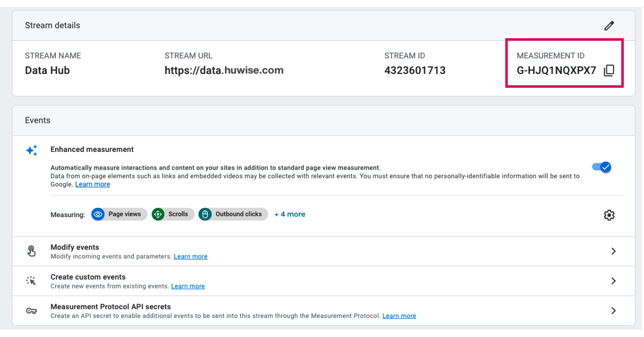Screen dimensions: 644x337
Task: Open Learn more link under Enhanced measurement
Action: [93, 185]
